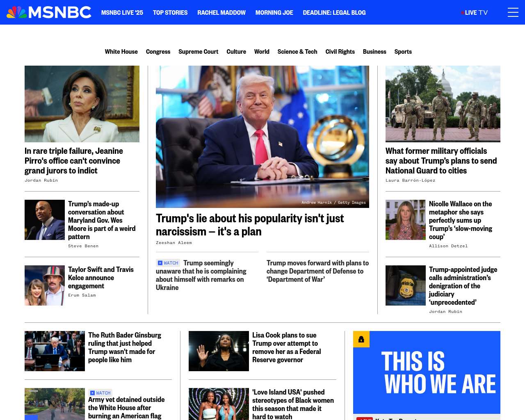Click the This Is Who We Are banner
The image size is (525, 420).
pyautogui.click(x=427, y=372)
